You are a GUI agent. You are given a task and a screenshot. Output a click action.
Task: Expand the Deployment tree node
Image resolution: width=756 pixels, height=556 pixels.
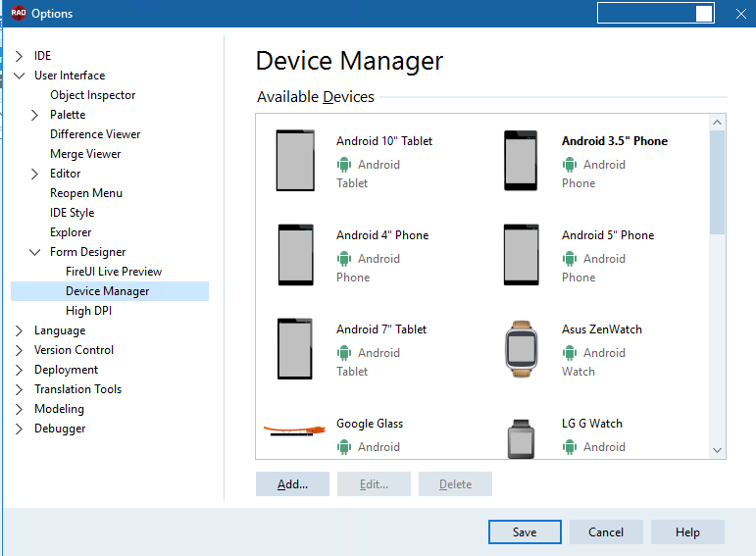point(19,370)
